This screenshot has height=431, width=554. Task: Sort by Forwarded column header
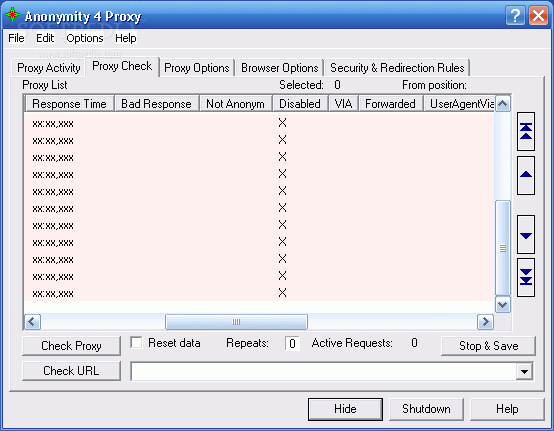pos(390,104)
